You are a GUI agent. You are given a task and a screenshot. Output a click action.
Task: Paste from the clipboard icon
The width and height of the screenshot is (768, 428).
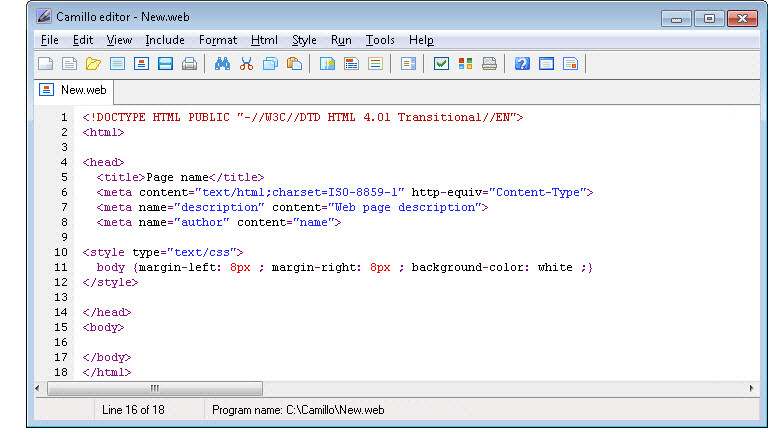point(294,64)
